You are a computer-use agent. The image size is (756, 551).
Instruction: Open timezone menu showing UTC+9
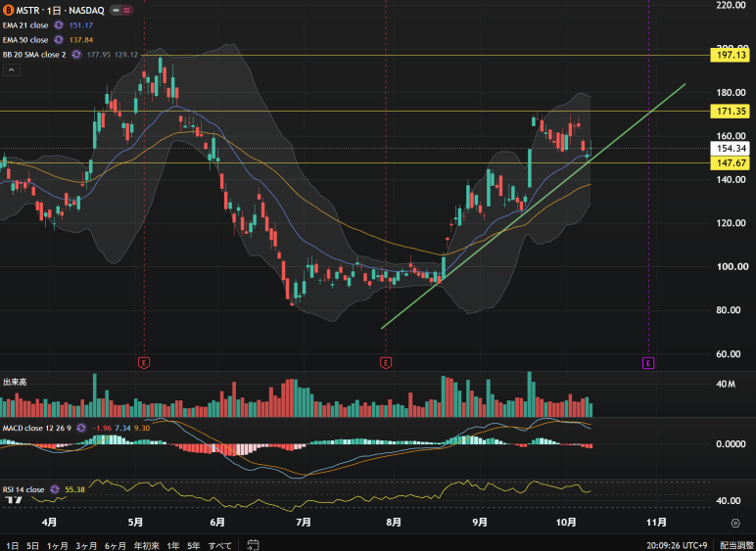pos(677,545)
